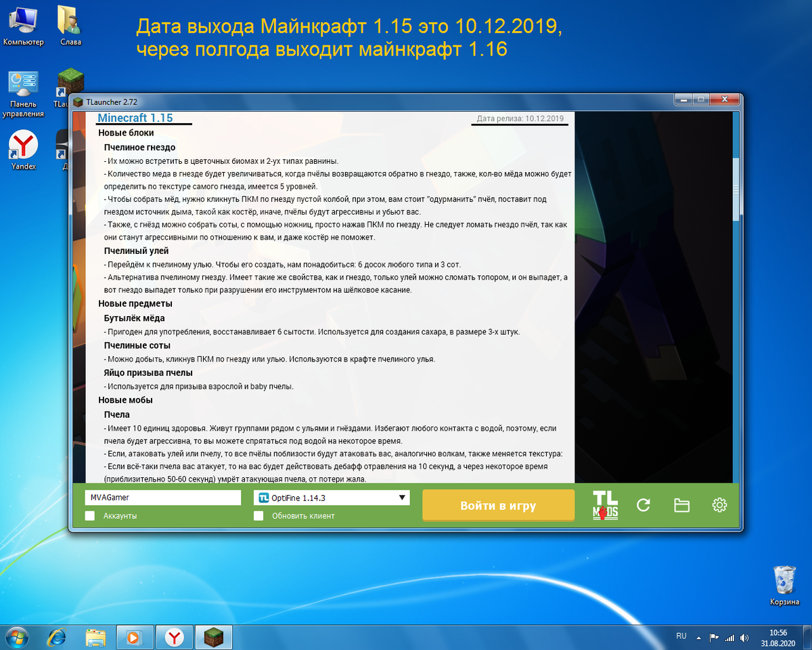812x650 pixels.
Task: Maximize the TLauncher window
Action: tap(700, 100)
